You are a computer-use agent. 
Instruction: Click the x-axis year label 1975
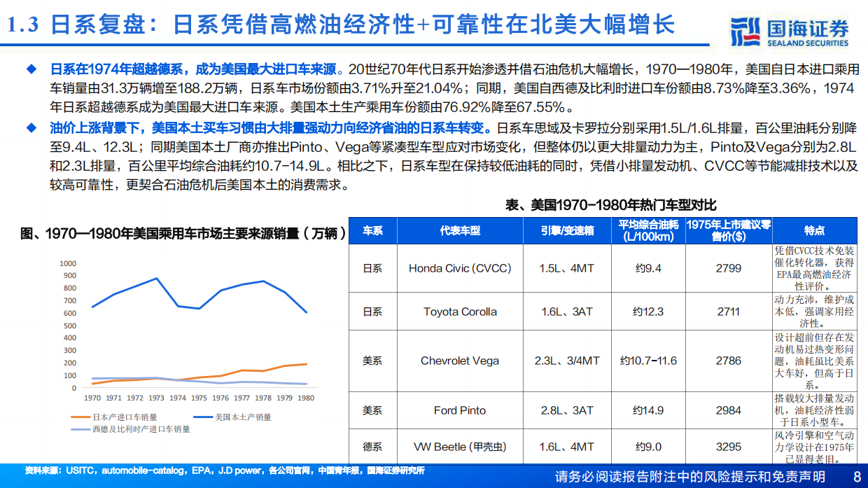pos(199,398)
